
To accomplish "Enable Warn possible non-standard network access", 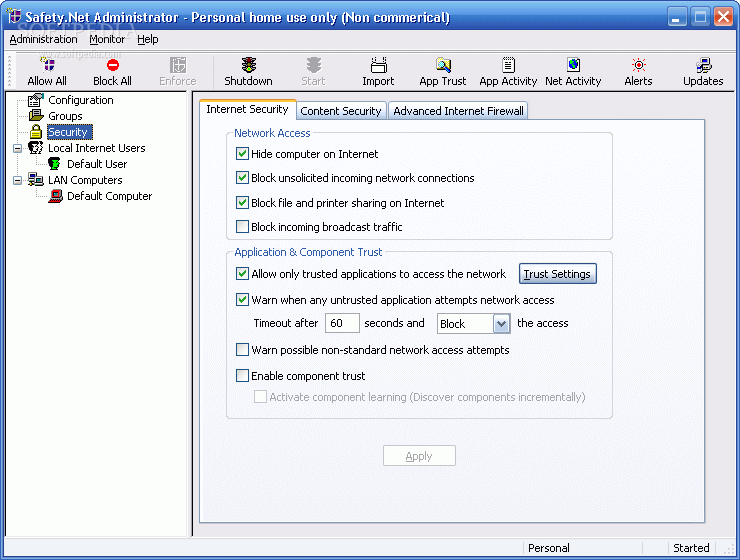I will 243,350.
